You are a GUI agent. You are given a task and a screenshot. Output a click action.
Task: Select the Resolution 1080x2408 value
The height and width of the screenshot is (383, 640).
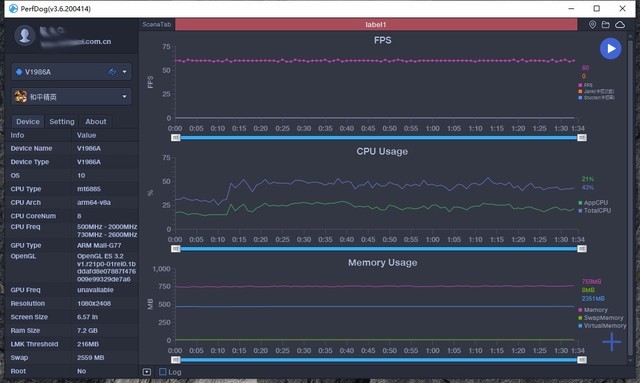point(94,303)
